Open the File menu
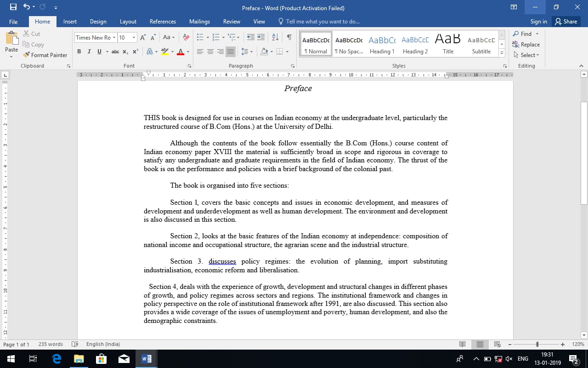Screen dimensions: 588x368 click(13, 22)
